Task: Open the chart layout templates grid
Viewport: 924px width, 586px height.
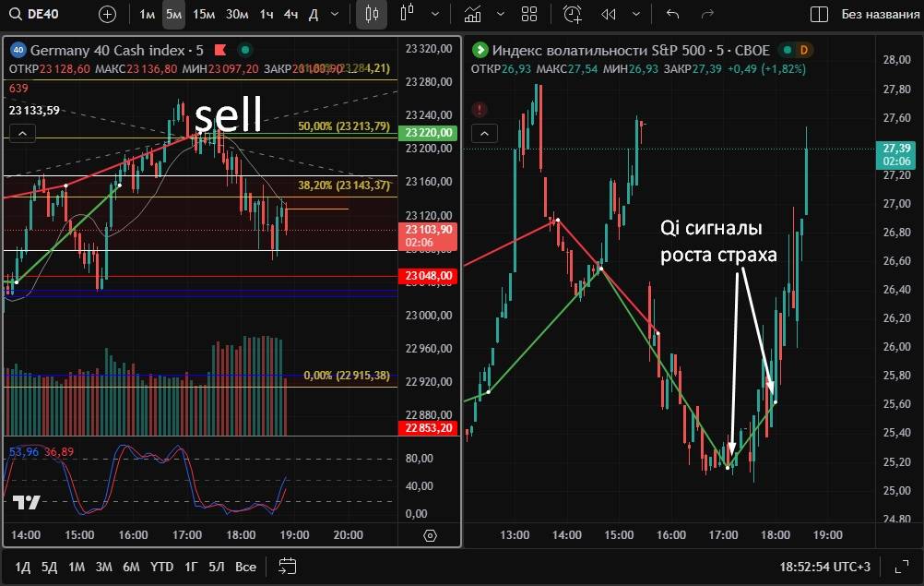Action: [x=528, y=14]
